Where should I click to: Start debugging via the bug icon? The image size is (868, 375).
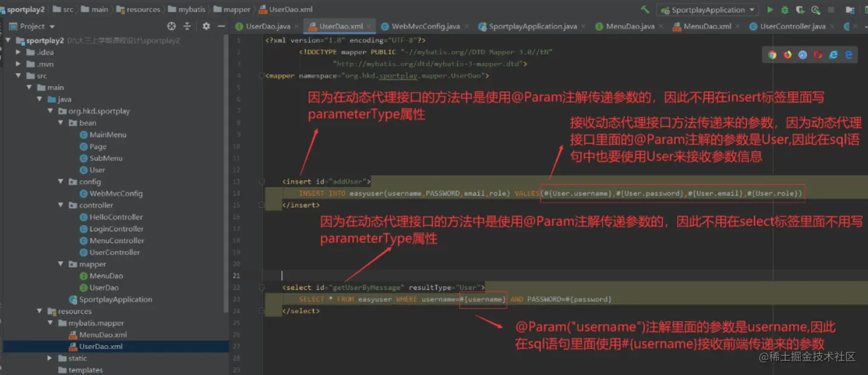[x=785, y=9]
